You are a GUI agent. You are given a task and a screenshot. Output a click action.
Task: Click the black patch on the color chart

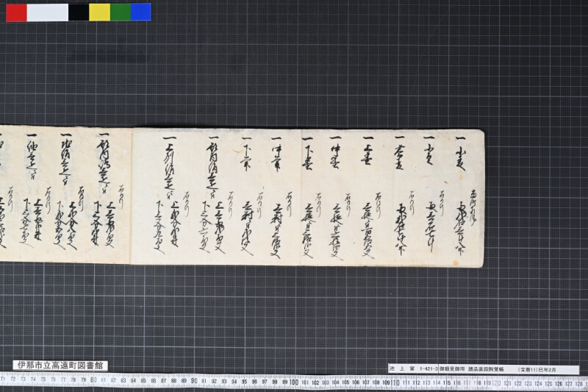(x=79, y=13)
